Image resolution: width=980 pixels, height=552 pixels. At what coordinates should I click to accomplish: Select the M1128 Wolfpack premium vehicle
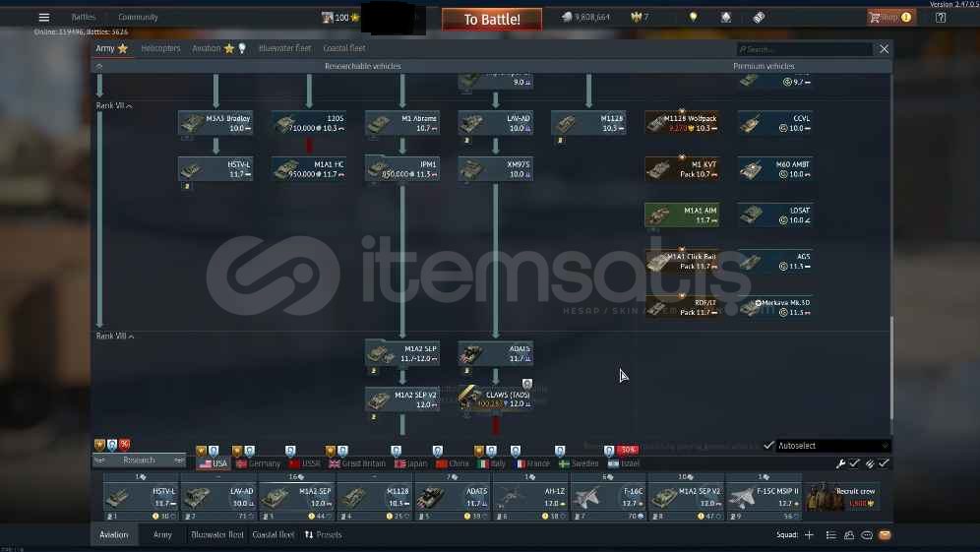pos(682,123)
